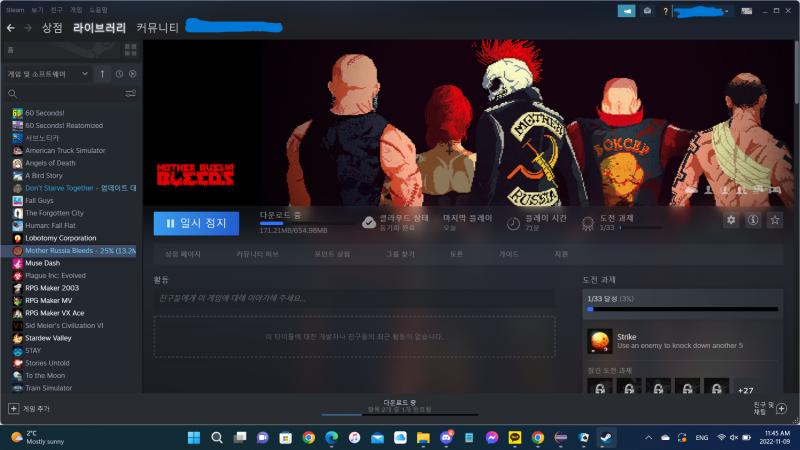Toggle sort order arrow in library sidebar
800x450 pixels.
[103, 74]
